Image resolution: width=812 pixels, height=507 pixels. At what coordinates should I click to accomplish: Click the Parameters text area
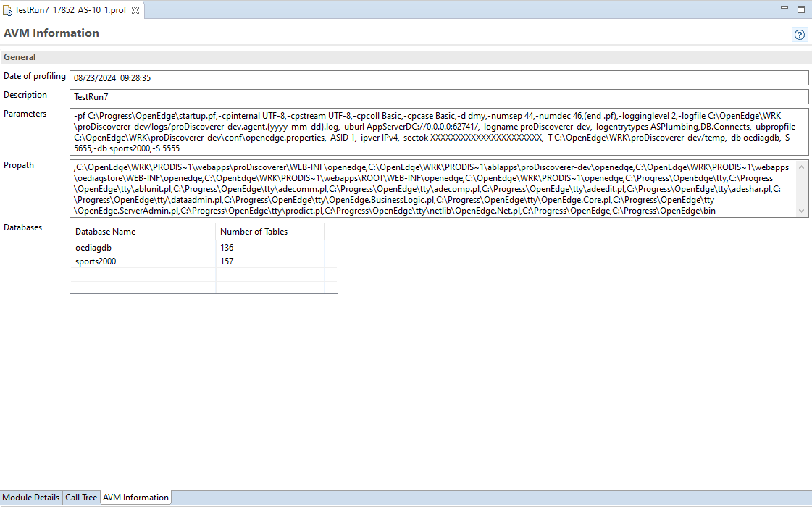(362, 131)
